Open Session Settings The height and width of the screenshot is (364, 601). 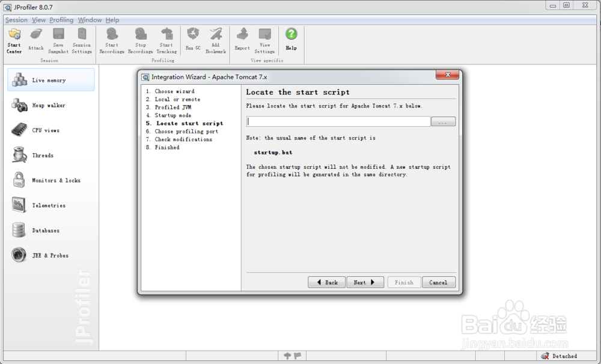pos(82,41)
